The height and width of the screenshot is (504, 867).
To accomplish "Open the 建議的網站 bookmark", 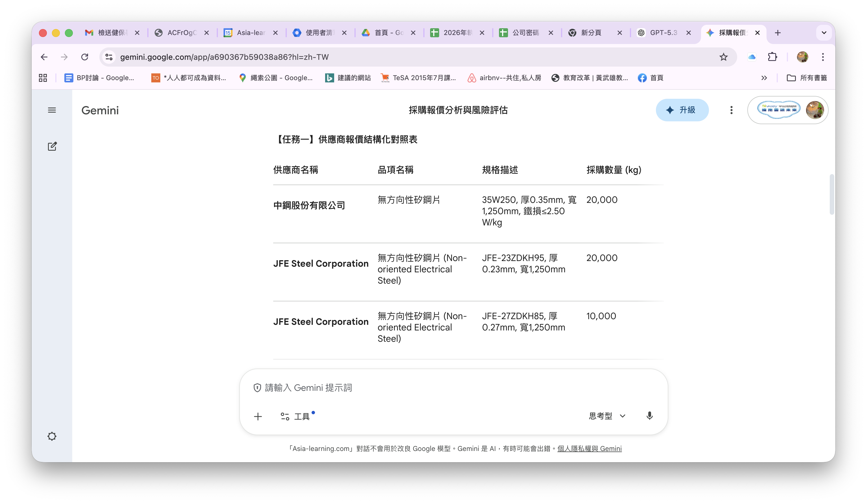I will (348, 78).
